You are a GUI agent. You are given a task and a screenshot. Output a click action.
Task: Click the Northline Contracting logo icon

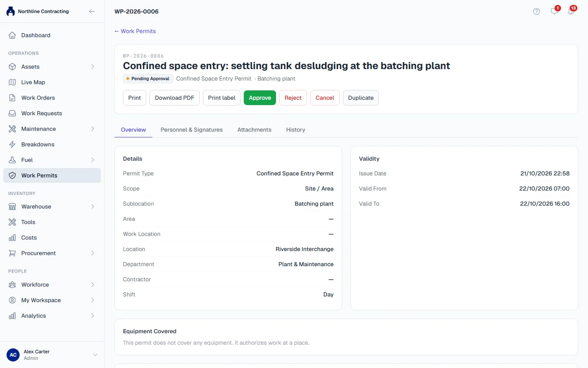point(11,11)
